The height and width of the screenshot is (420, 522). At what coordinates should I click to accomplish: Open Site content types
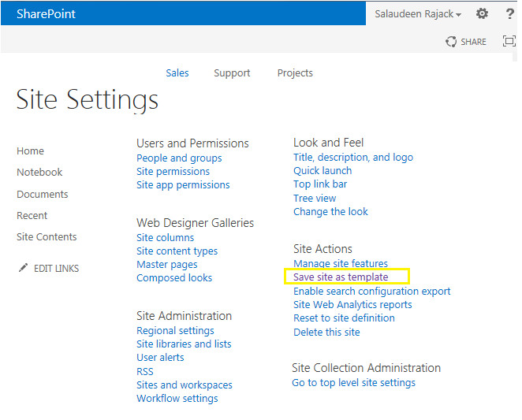(177, 251)
